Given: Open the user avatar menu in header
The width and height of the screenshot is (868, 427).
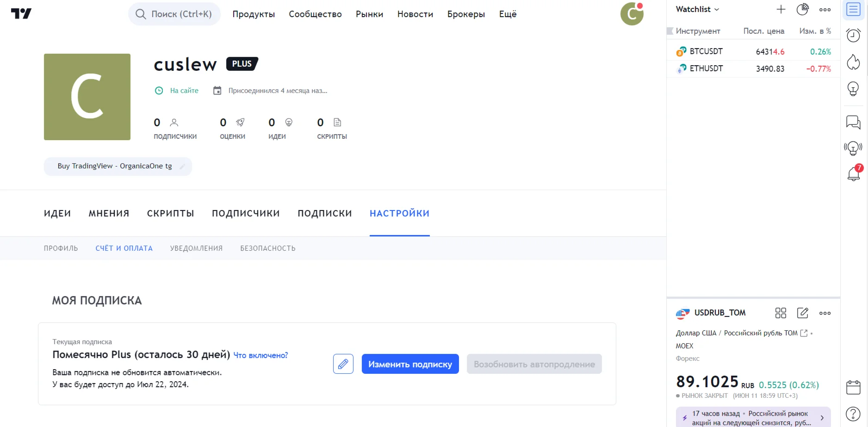Looking at the screenshot, I should pos(632,14).
